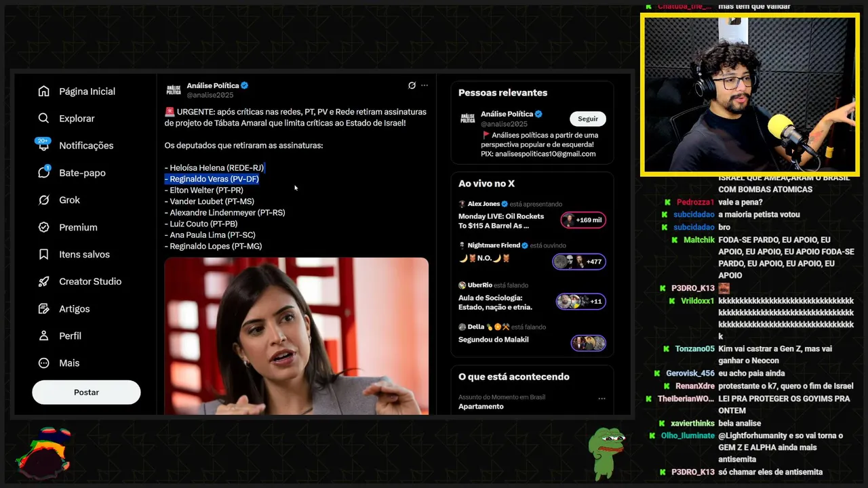Click Seguir button for Análise Política
The width and height of the screenshot is (868, 488).
pyautogui.click(x=588, y=119)
